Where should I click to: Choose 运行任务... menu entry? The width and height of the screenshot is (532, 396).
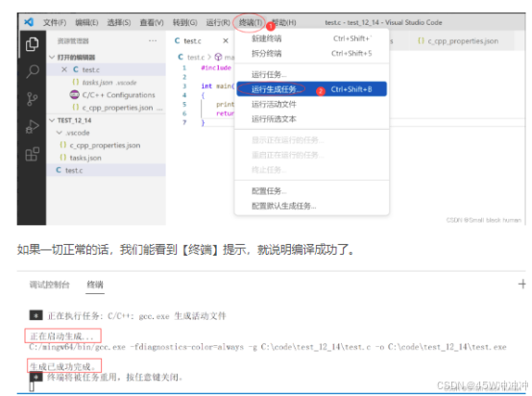point(311,74)
